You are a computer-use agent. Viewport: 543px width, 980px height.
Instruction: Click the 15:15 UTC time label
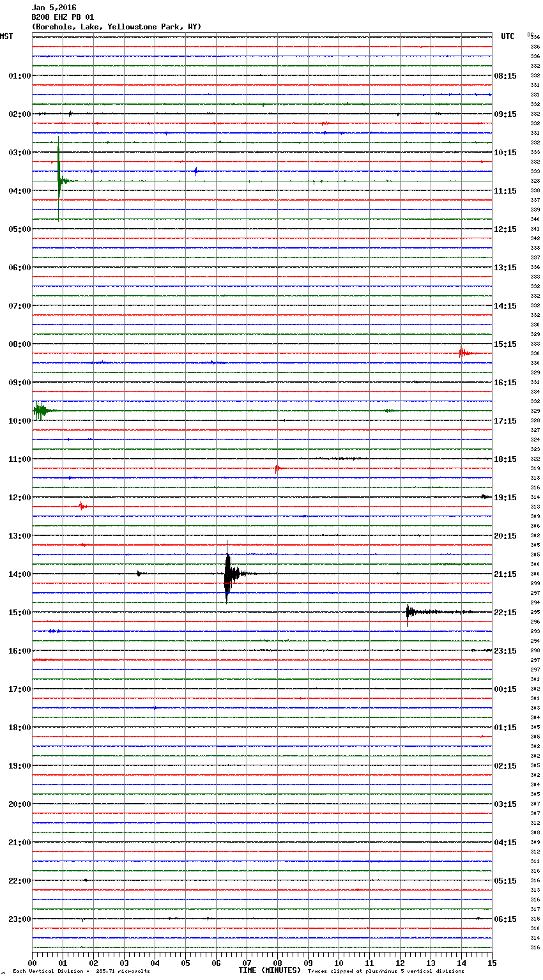[505, 344]
